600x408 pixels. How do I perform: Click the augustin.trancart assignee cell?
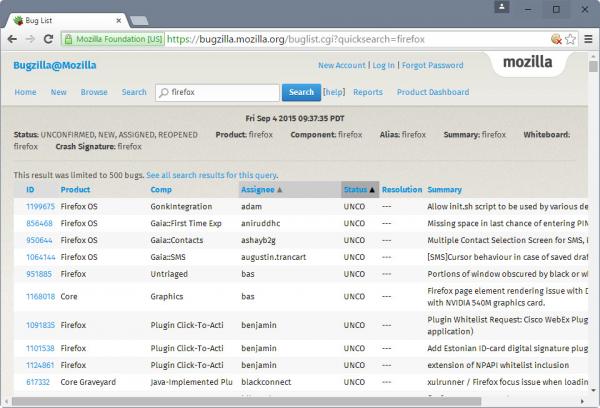(x=274, y=257)
